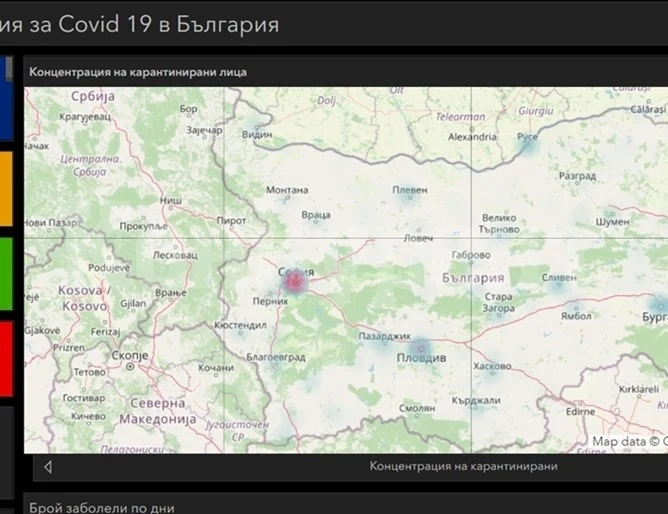The width and height of the screenshot is (668, 514).
Task: Click the 'Скопје' city label
Action: tap(130, 355)
